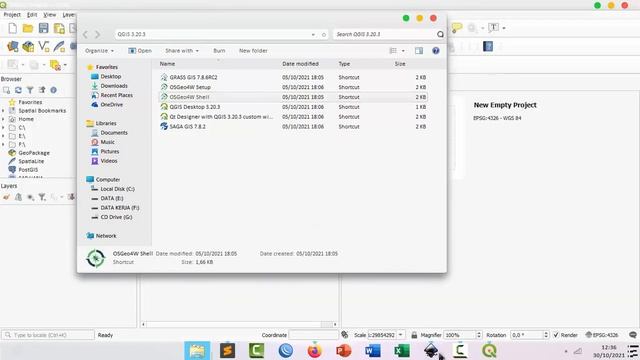Sort by Date modified column header
This screenshot has height=360, width=640.
click(300, 64)
